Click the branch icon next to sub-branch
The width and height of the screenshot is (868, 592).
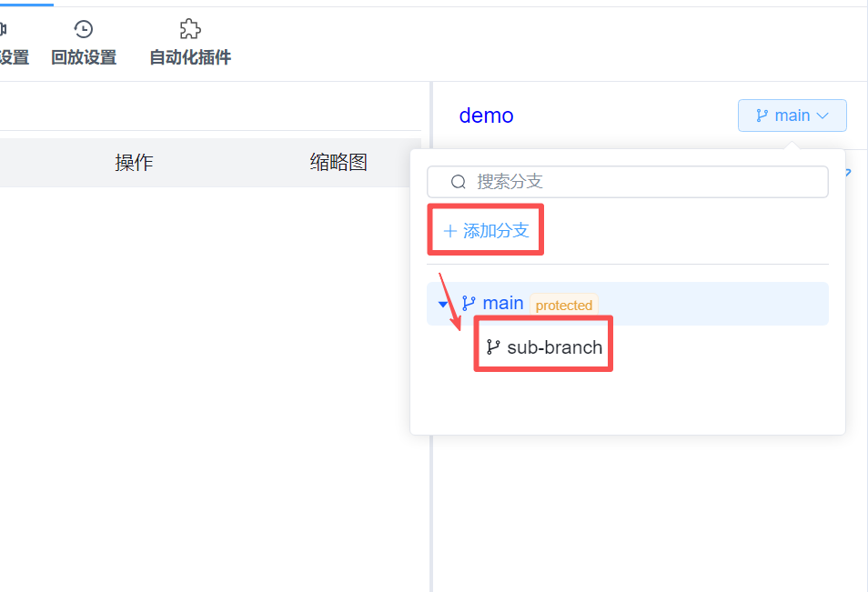point(493,346)
